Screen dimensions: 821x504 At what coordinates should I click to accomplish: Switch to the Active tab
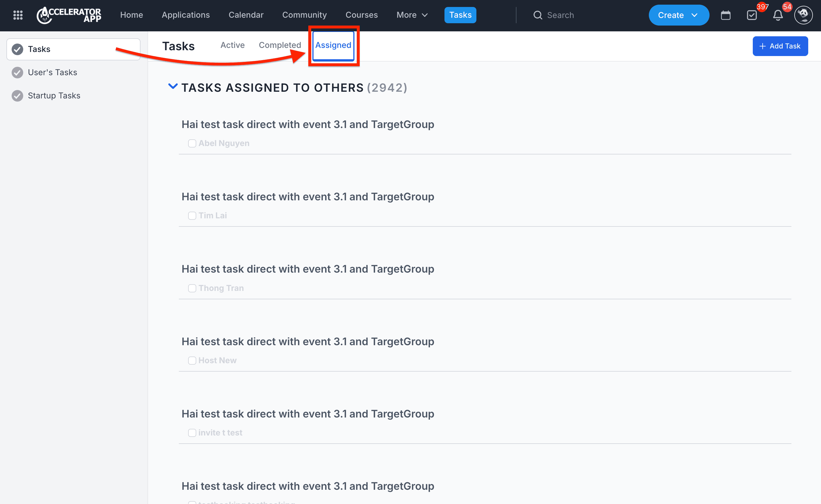pyautogui.click(x=233, y=45)
